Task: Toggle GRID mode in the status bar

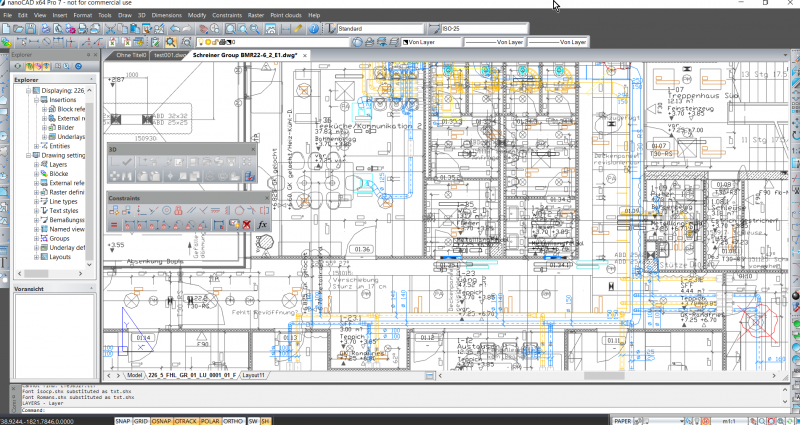Action: pos(141,421)
